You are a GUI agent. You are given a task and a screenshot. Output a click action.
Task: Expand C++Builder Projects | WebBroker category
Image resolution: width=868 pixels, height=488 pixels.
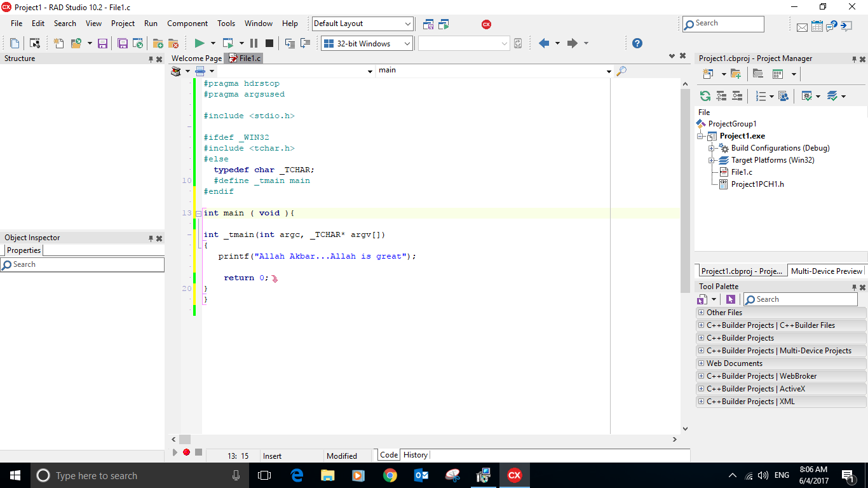point(701,376)
